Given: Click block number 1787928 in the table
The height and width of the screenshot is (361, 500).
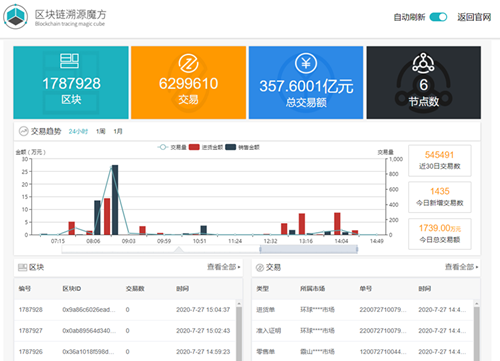Looking at the screenshot, I should [31, 310].
